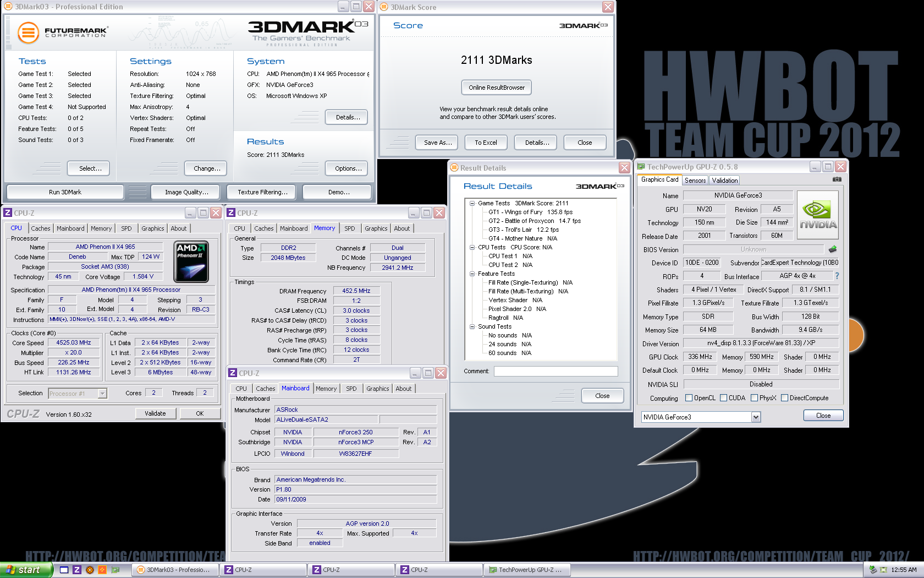Open the SPD tab in the CPU-Z Memory window

[350, 228]
